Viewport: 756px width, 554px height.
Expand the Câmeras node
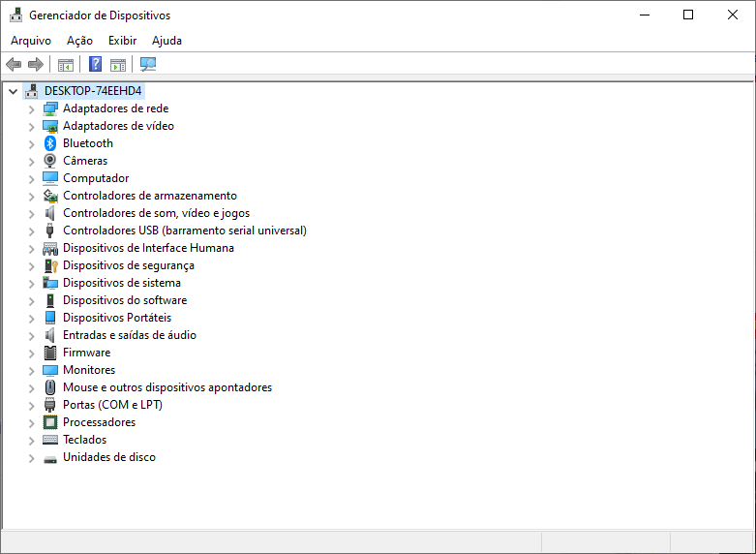click(x=32, y=161)
